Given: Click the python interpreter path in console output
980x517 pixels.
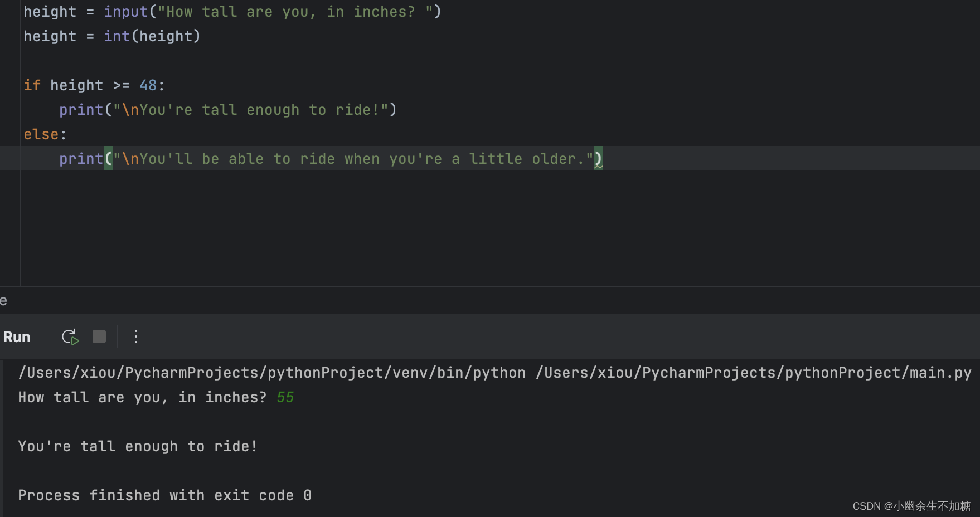Looking at the screenshot, I should 272,373.
